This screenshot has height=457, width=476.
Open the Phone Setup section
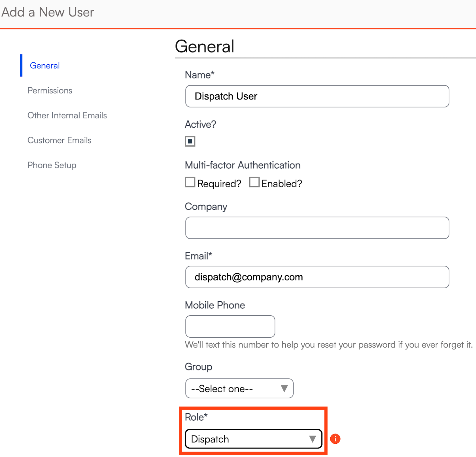pyautogui.click(x=52, y=165)
